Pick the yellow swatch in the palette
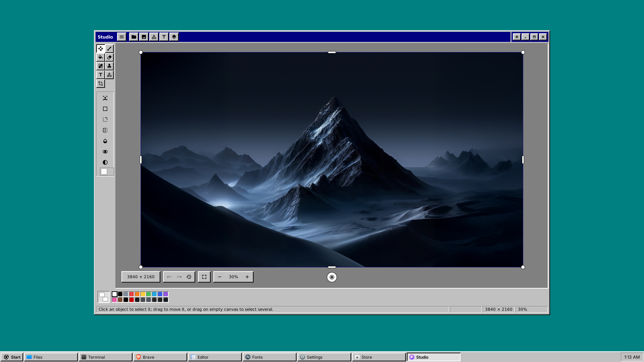This screenshot has height=362, width=644. click(x=143, y=294)
